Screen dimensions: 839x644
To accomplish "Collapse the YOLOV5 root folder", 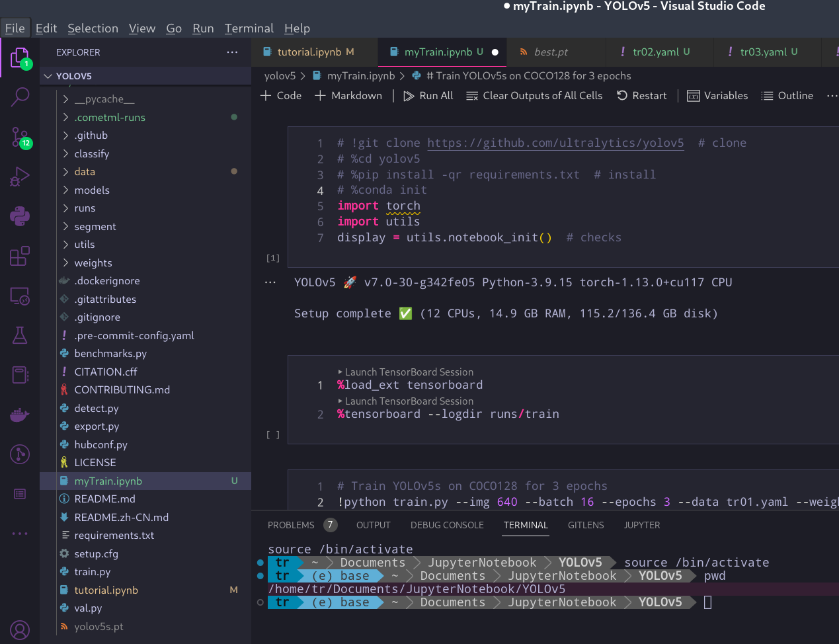I will pos(145,76).
